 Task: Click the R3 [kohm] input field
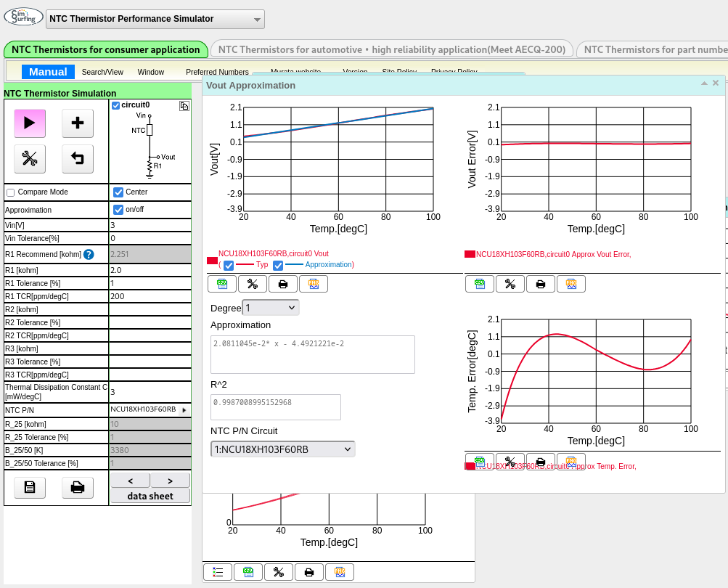pos(150,348)
